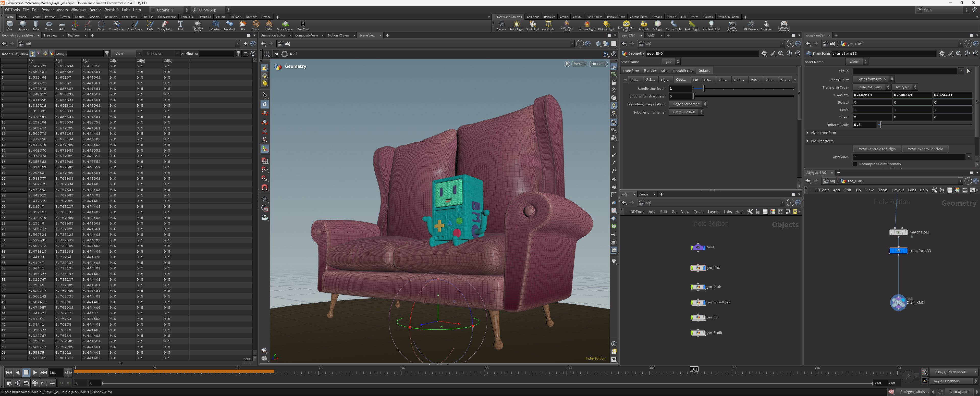
Task: Select the OUT_BMO null node
Action: (898, 302)
